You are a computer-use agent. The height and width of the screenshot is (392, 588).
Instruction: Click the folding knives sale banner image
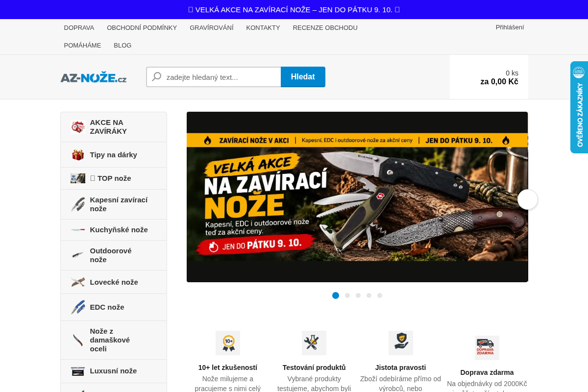click(357, 197)
